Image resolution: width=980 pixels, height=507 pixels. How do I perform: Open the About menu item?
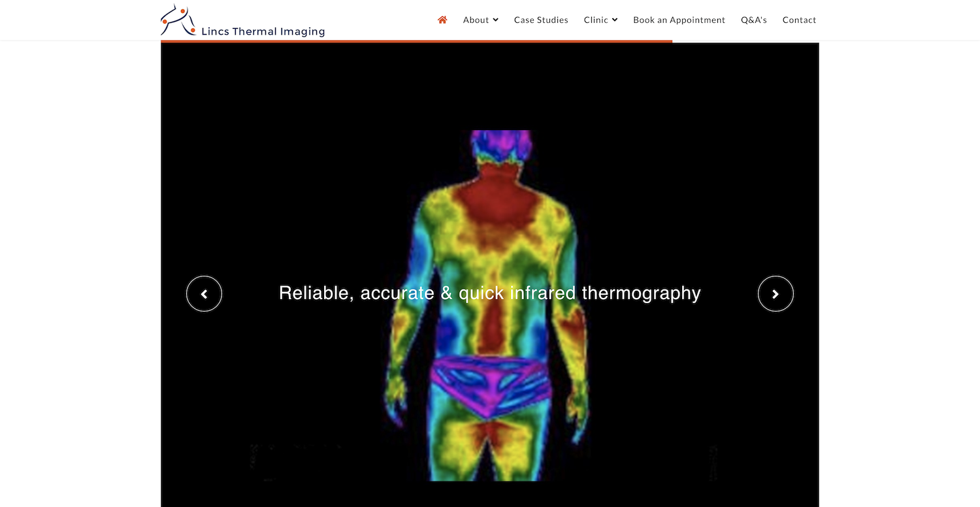point(476,20)
